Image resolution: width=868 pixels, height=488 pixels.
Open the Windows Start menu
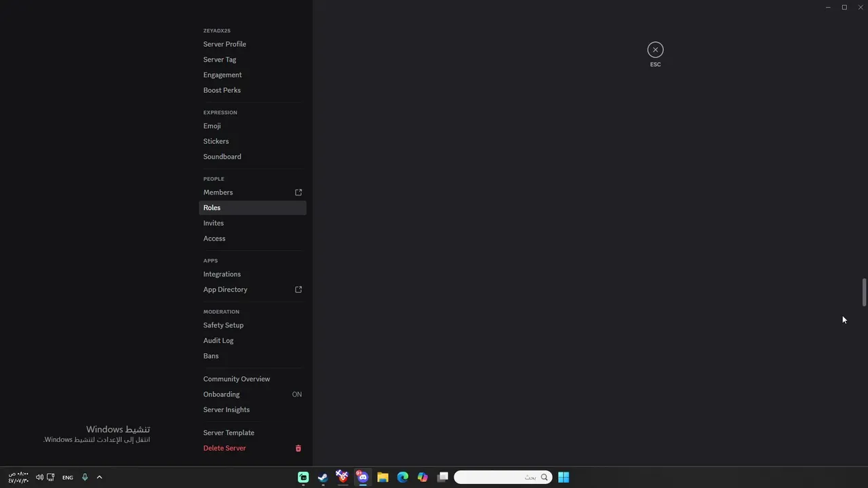click(564, 477)
